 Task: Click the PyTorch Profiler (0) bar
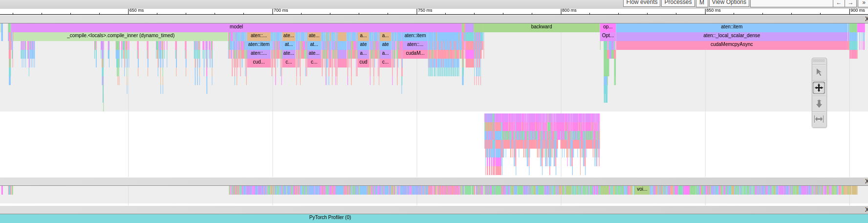coord(330,218)
